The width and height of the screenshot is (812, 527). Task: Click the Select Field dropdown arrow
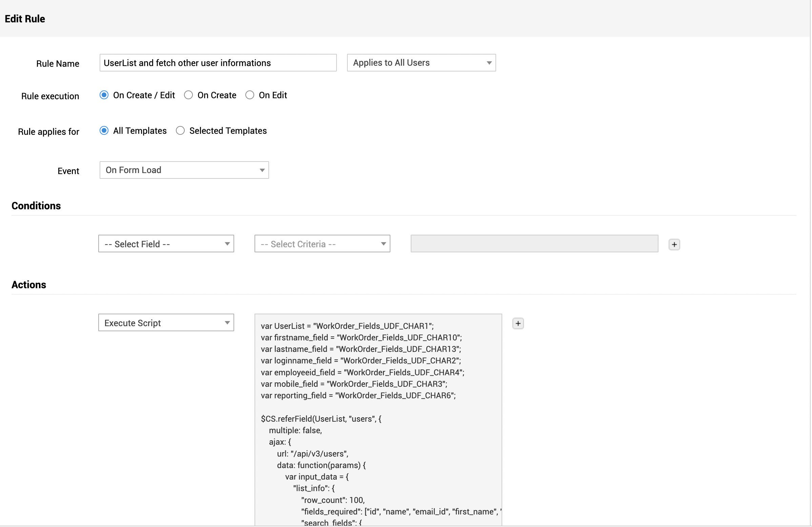(227, 244)
